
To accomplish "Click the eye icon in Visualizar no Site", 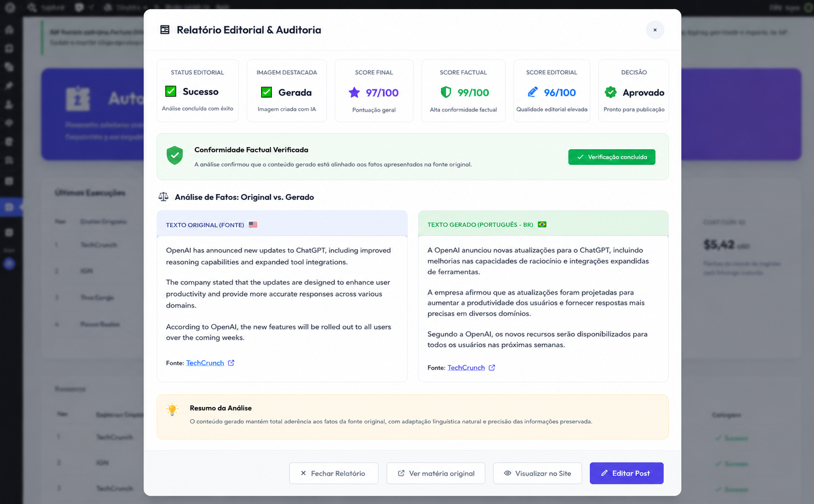I will point(507,473).
